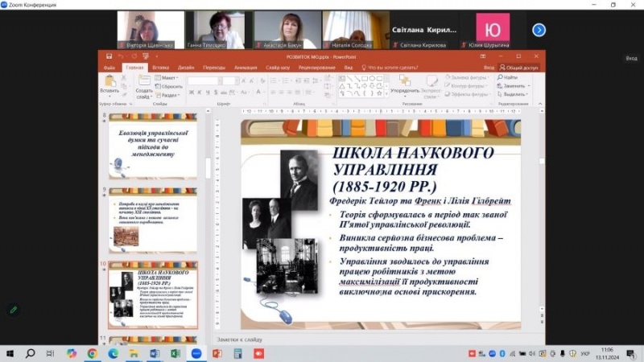Open the Дизайн ribbon tab
The height and width of the screenshot is (362, 644).
(x=186, y=68)
